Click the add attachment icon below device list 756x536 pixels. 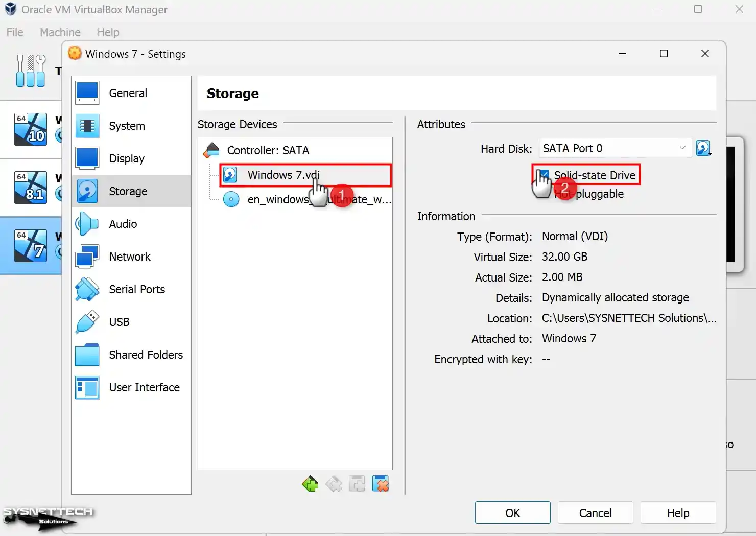click(x=357, y=483)
